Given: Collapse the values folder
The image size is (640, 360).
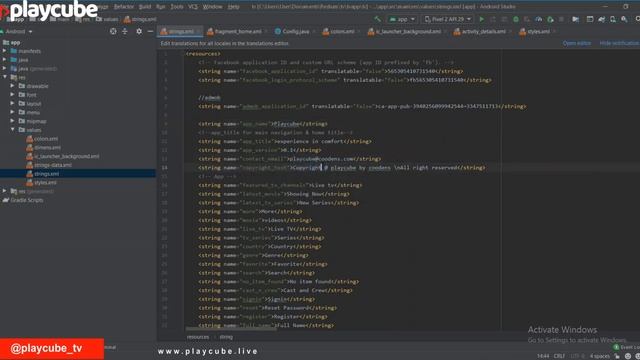Looking at the screenshot, I should [12, 130].
